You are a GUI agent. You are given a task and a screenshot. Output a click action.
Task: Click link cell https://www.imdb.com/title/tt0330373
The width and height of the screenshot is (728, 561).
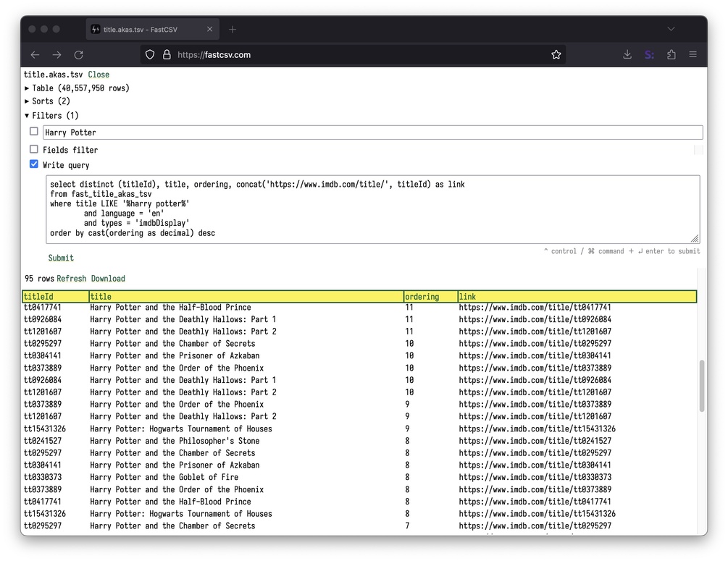pos(535,477)
